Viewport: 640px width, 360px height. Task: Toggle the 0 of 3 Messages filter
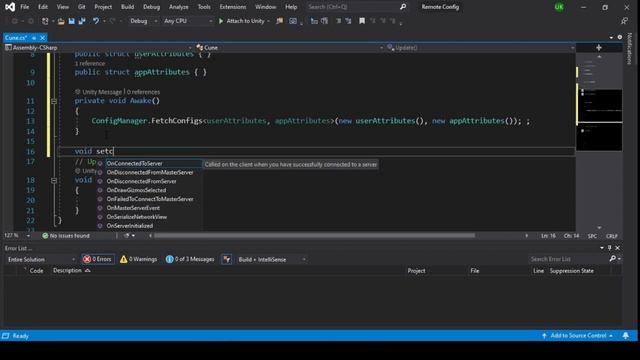click(190, 259)
